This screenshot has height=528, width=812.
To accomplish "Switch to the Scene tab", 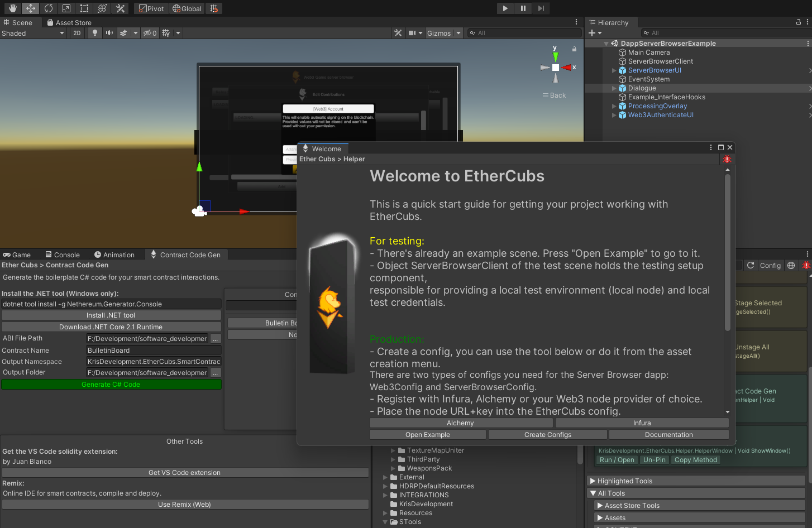I will coord(18,22).
